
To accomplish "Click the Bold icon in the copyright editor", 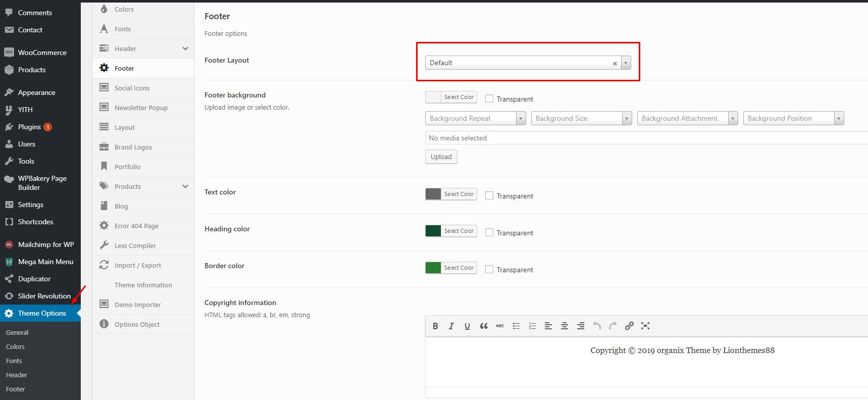I will [435, 326].
